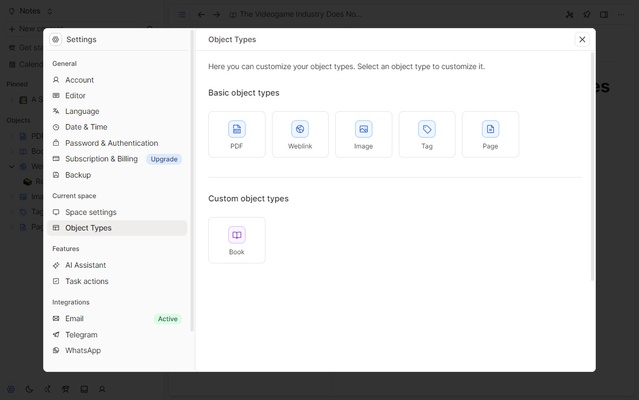The image size is (639, 400).
Task: Toggle the sidebar list icon
Action: point(182,15)
